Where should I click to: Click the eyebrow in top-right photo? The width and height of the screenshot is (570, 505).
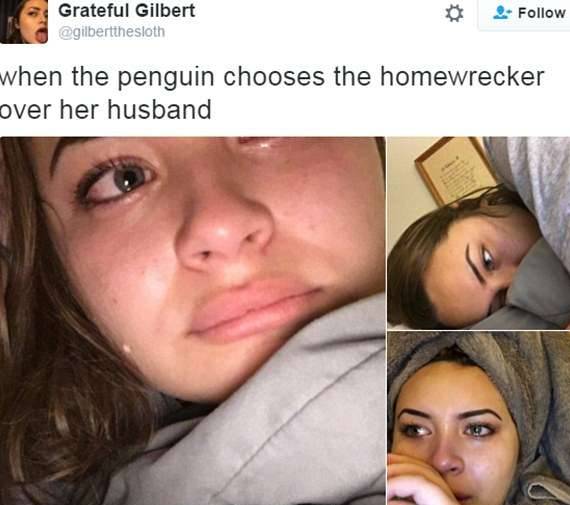[x=476, y=261]
